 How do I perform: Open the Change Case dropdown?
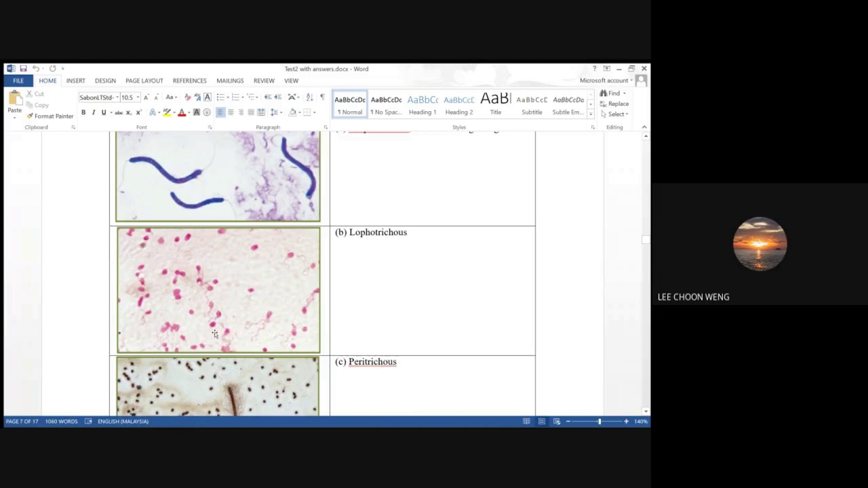click(172, 98)
